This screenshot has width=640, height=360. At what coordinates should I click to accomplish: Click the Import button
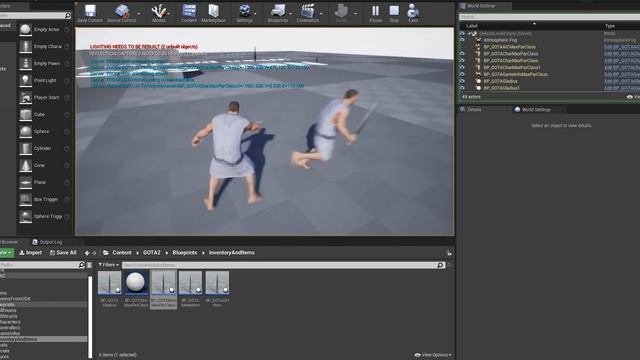coord(31,253)
